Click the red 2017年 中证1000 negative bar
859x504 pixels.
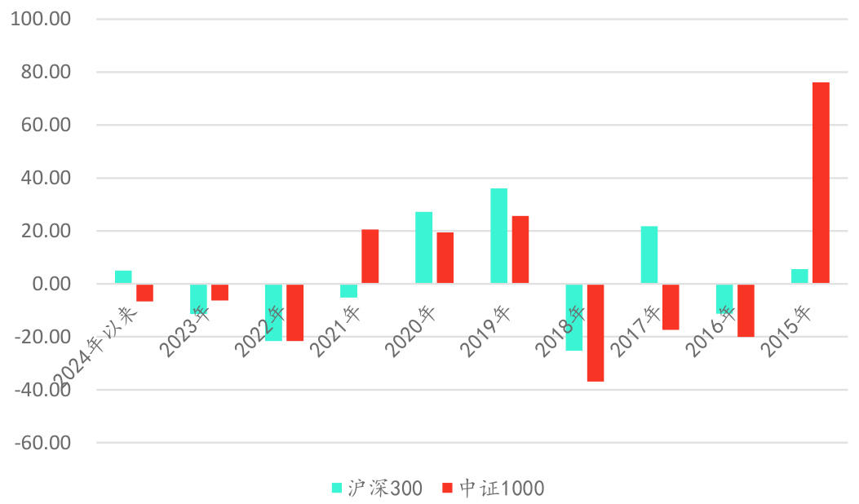[671, 307]
